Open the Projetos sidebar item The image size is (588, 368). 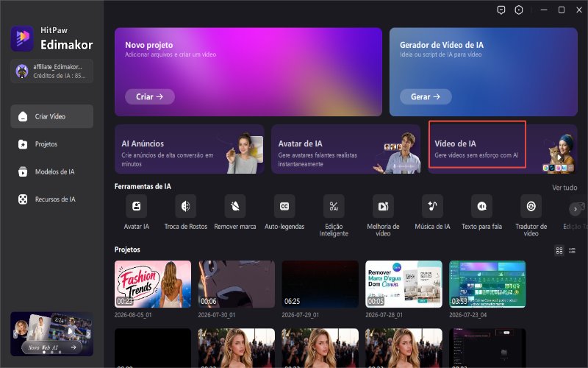51,144
